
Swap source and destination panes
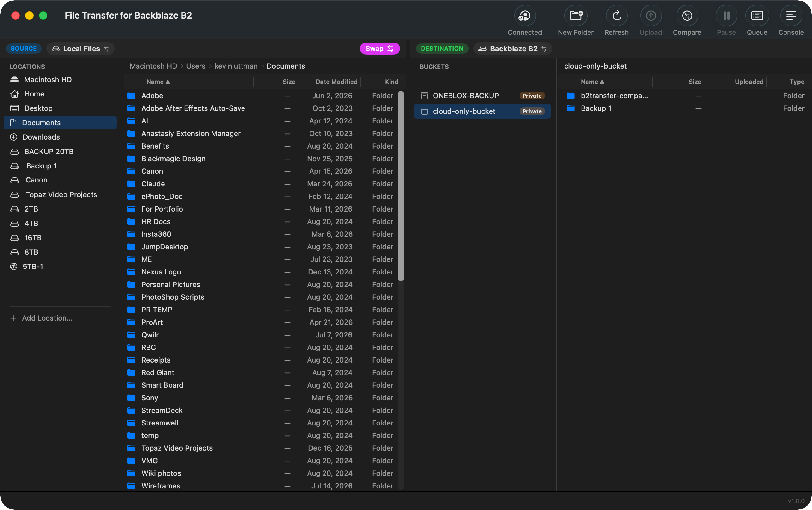(x=380, y=49)
